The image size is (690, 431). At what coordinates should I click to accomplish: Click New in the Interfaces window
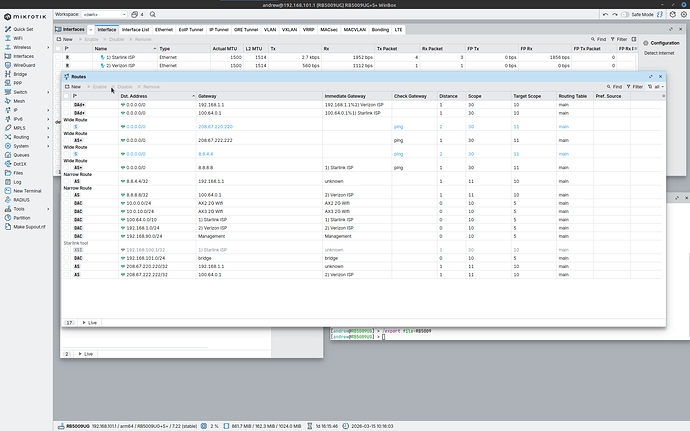(x=64, y=39)
